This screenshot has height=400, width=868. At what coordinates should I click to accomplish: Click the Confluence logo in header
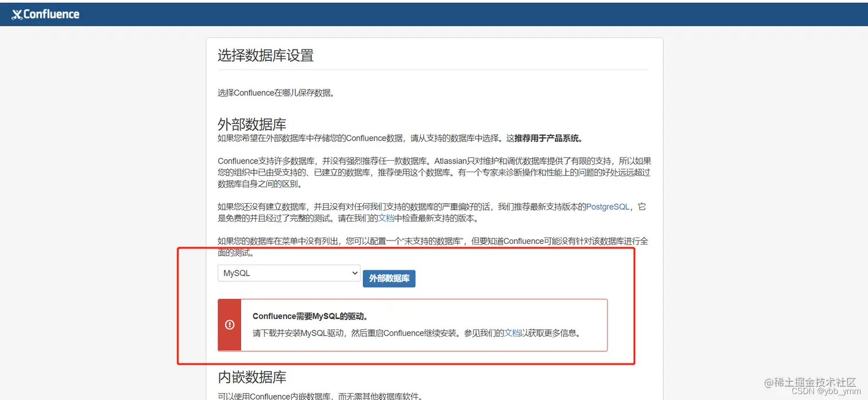click(45, 14)
